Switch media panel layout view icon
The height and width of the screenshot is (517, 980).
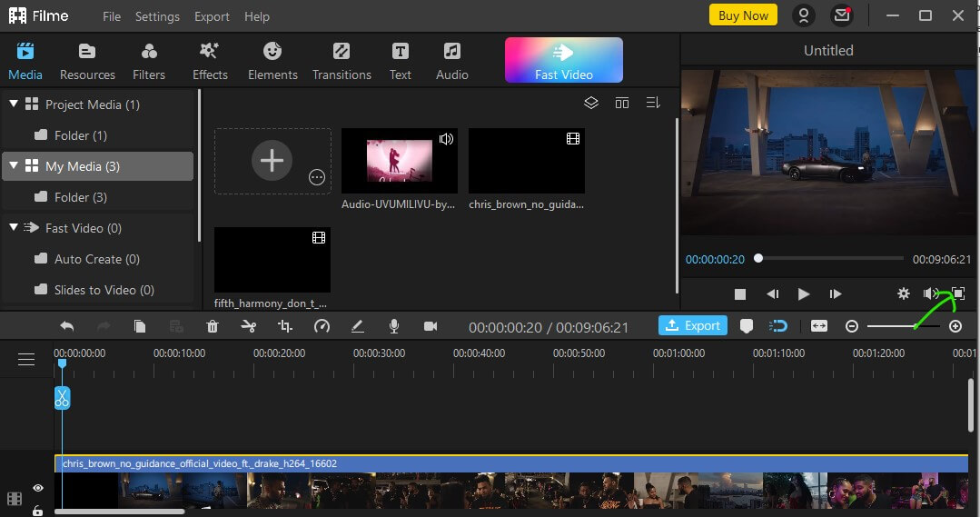[622, 103]
